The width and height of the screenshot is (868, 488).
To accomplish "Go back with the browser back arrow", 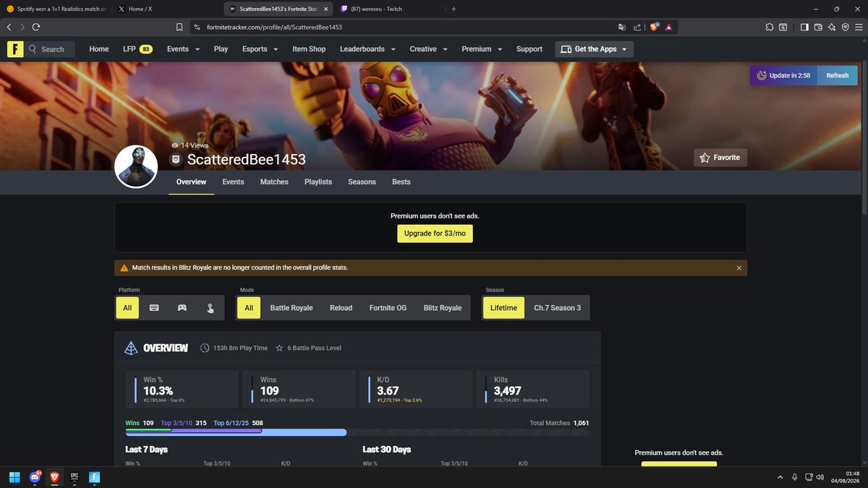I will [x=9, y=27].
